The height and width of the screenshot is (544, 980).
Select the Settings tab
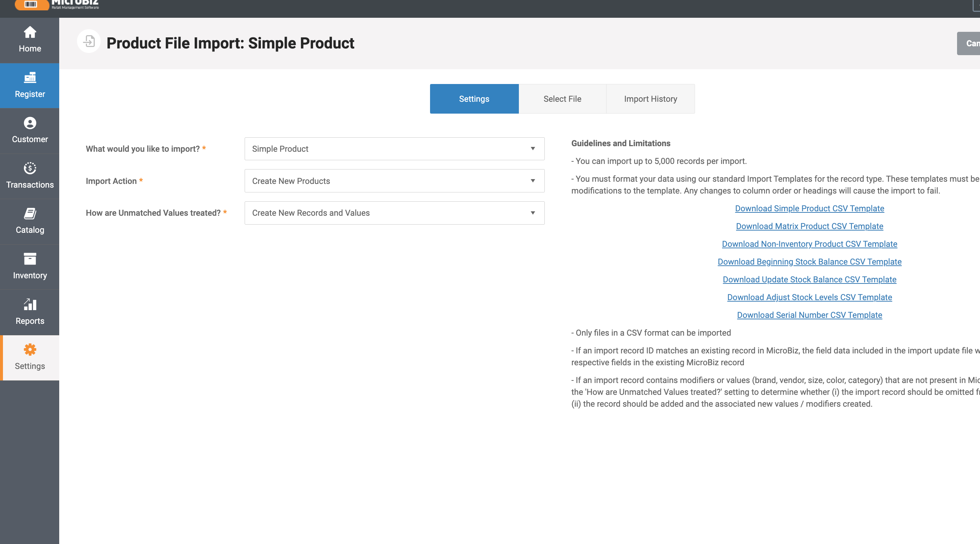point(474,99)
